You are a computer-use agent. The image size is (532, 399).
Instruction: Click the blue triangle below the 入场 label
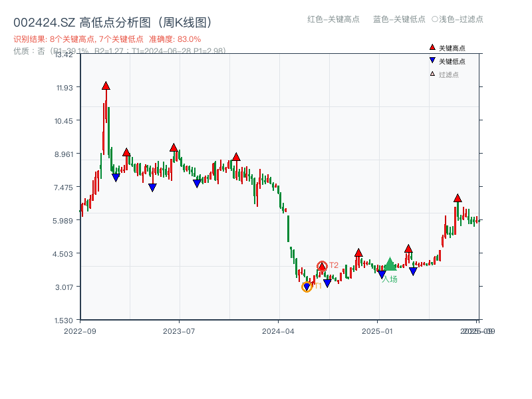click(x=382, y=274)
